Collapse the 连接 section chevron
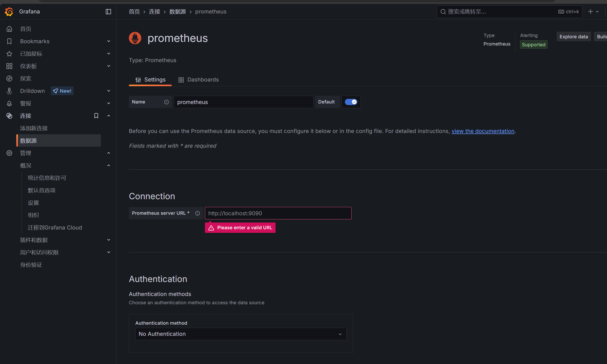Screen dimensions: 607x364 109,116
